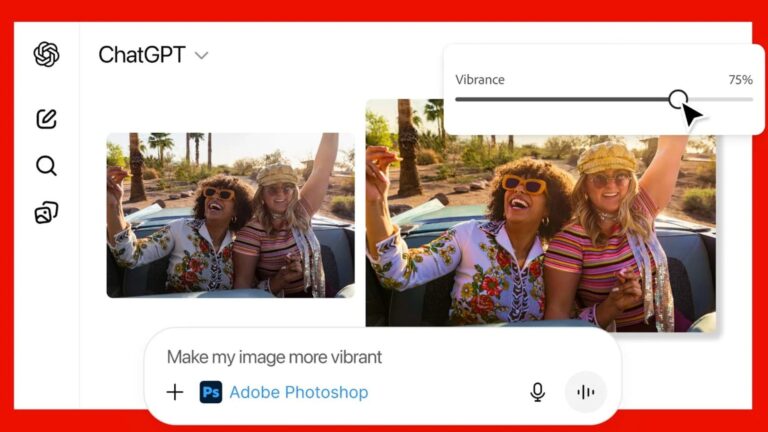Expand the ChatGPT model dropdown chevron
The width and height of the screenshot is (768, 432).
click(201, 55)
